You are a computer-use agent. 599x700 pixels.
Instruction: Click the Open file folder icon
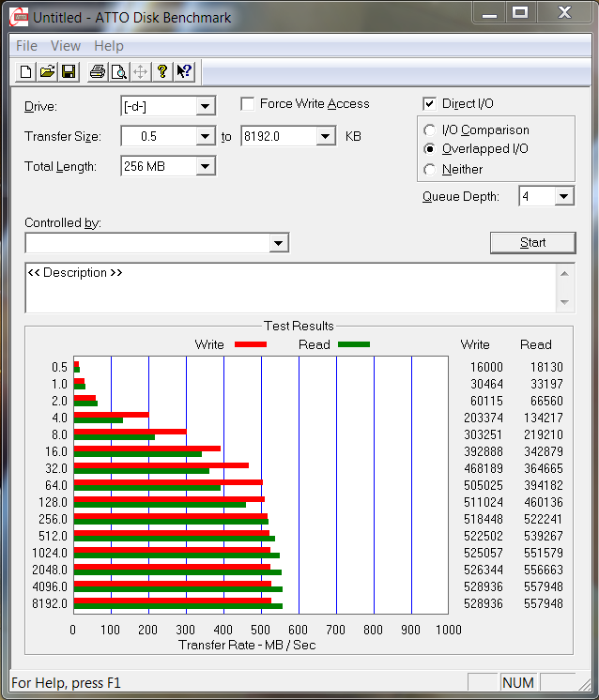click(x=47, y=72)
